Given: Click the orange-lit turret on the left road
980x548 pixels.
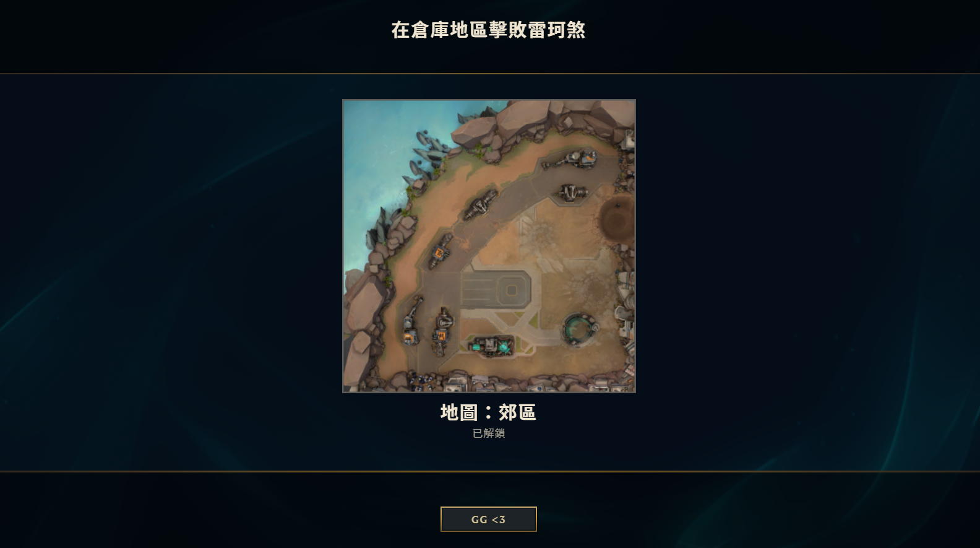Looking at the screenshot, I should coord(439,251).
